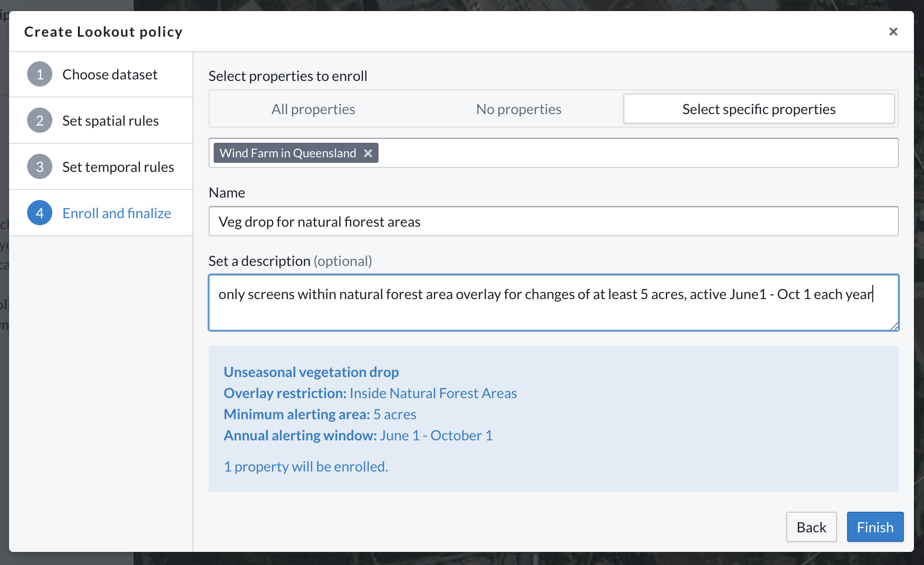
Task: Choose the No properties option
Action: tap(518, 109)
